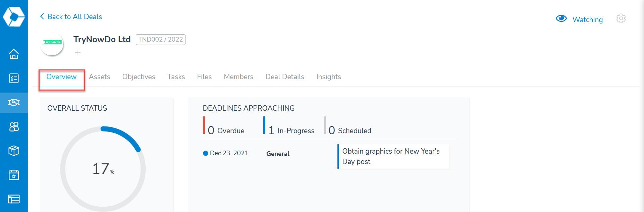Switch to the Deal Details tab
This screenshot has width=644, height=212.
click(285, 77)
